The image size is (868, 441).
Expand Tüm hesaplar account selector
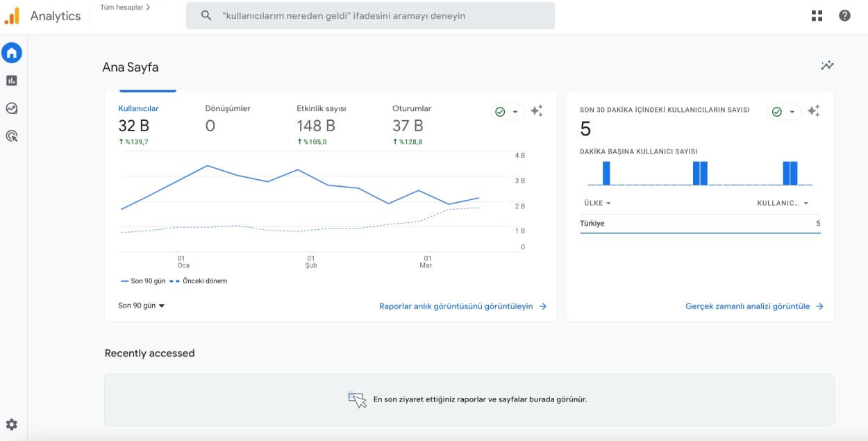tap(125, 8)
